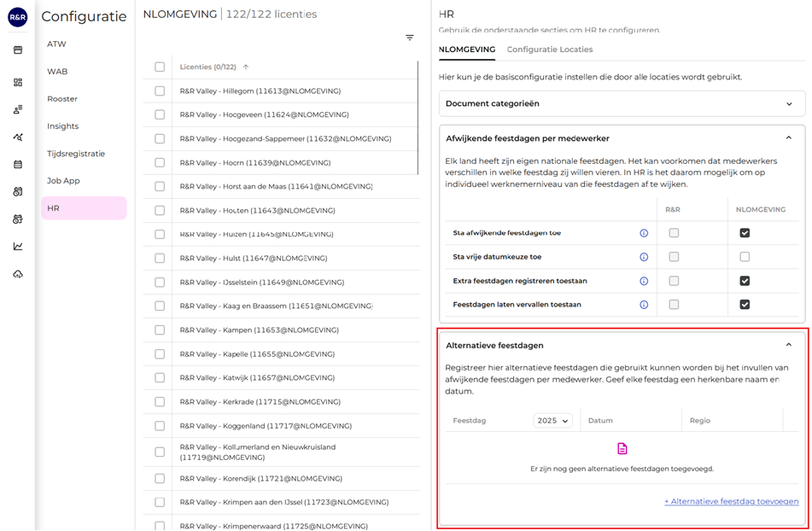
Task: Open Tijdsregistratie configuration menu item
Action: pos(84,154)
